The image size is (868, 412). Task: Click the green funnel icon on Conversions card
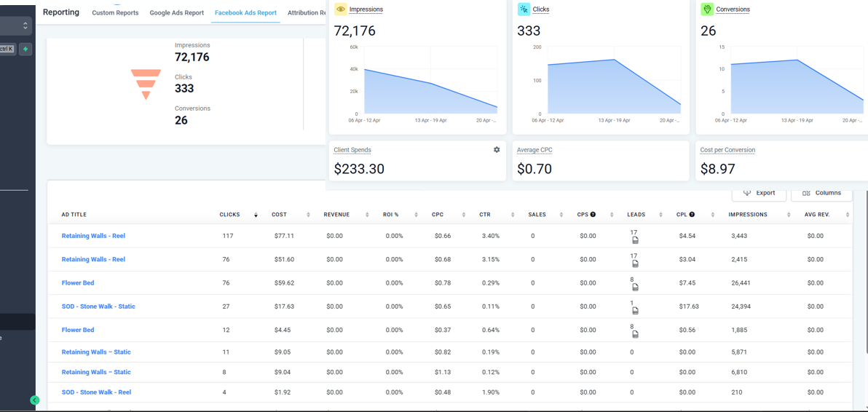(x=707, y=9)
